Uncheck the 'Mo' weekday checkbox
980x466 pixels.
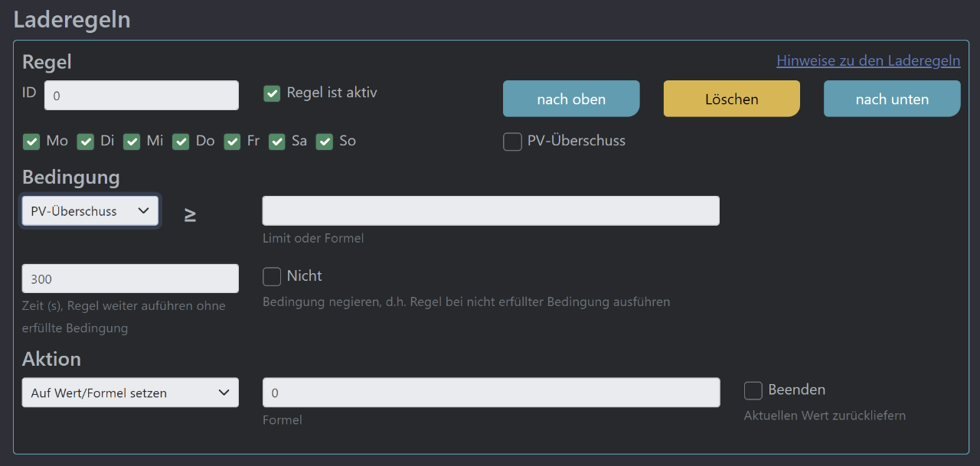pos(31,142)
